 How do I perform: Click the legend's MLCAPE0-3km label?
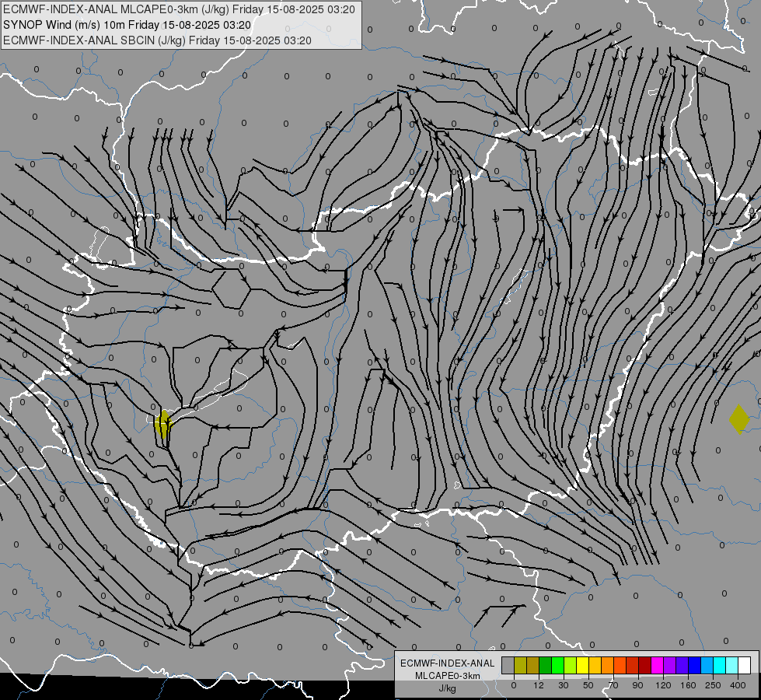pyautogui.click(x=448, y=676)
